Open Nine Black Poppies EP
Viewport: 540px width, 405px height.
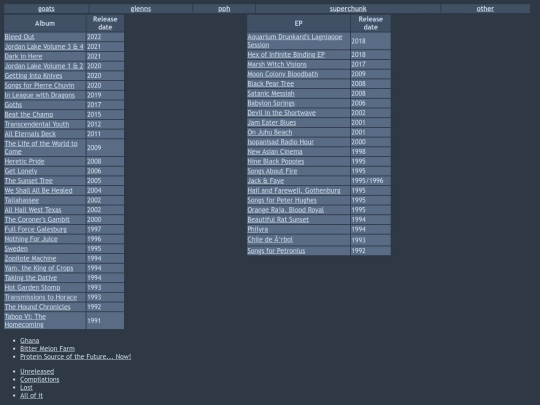[x=276, y=161]
